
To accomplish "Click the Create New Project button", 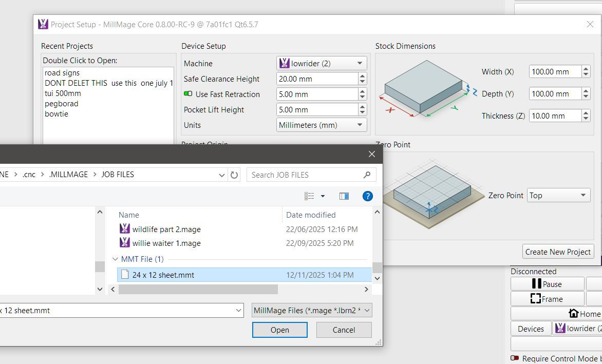I will 558,252.
